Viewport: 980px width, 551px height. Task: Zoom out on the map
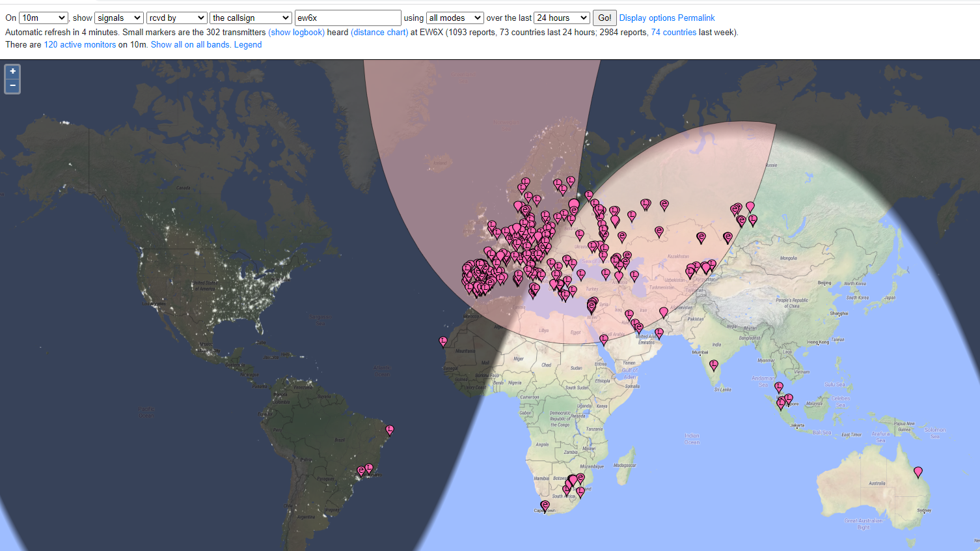point(12,86)
